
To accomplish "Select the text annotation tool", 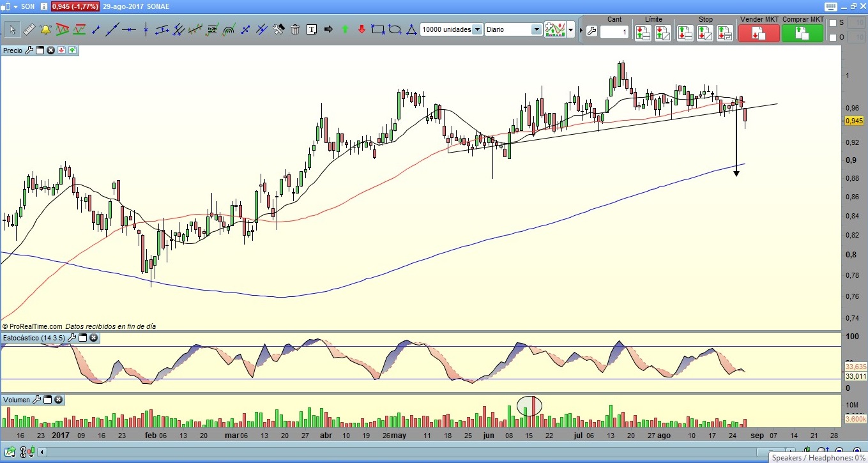I will coord(312,29).
